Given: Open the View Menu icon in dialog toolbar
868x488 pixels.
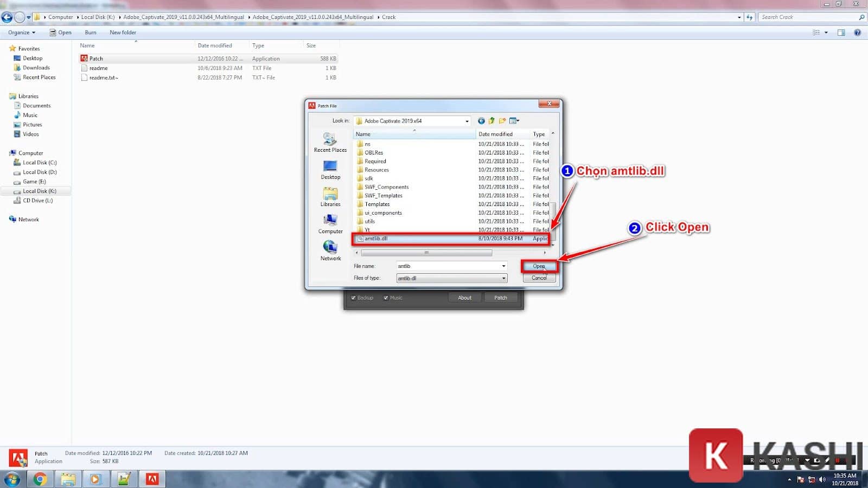Looking at the screenshot, I should point(514,121).
